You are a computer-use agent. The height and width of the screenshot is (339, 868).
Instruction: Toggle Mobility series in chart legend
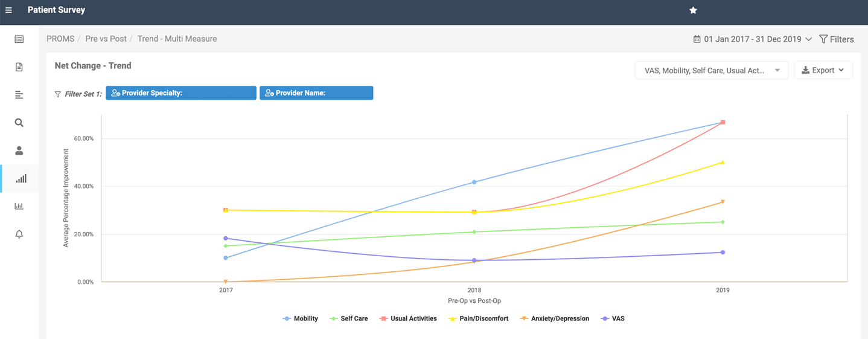tap(301, 318)
